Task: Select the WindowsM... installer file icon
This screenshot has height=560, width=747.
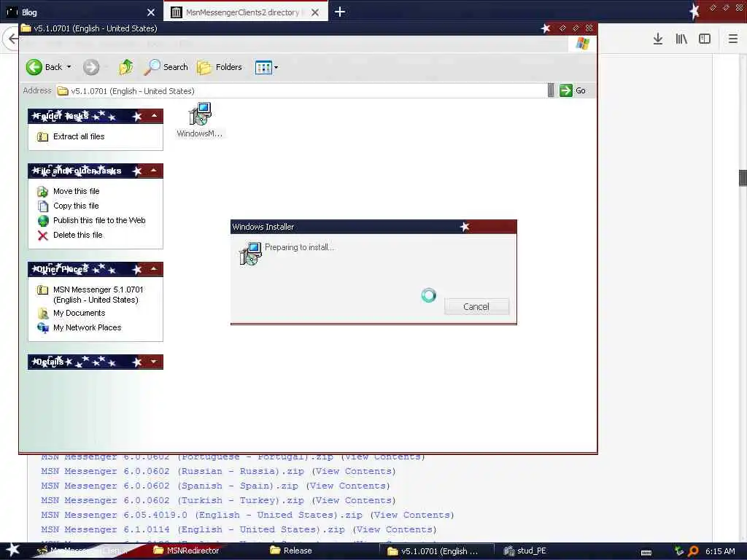Action: tap(200, 120)
